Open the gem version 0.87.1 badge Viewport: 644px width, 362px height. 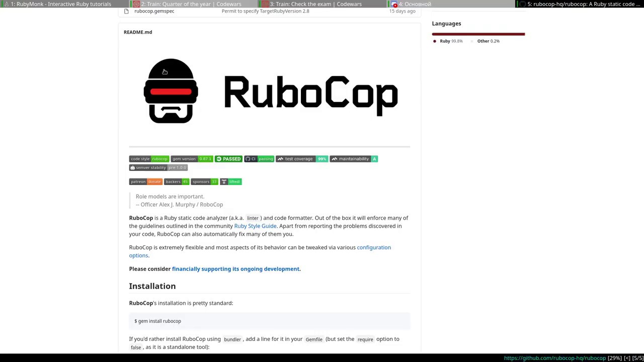click(x=192, y=159)
